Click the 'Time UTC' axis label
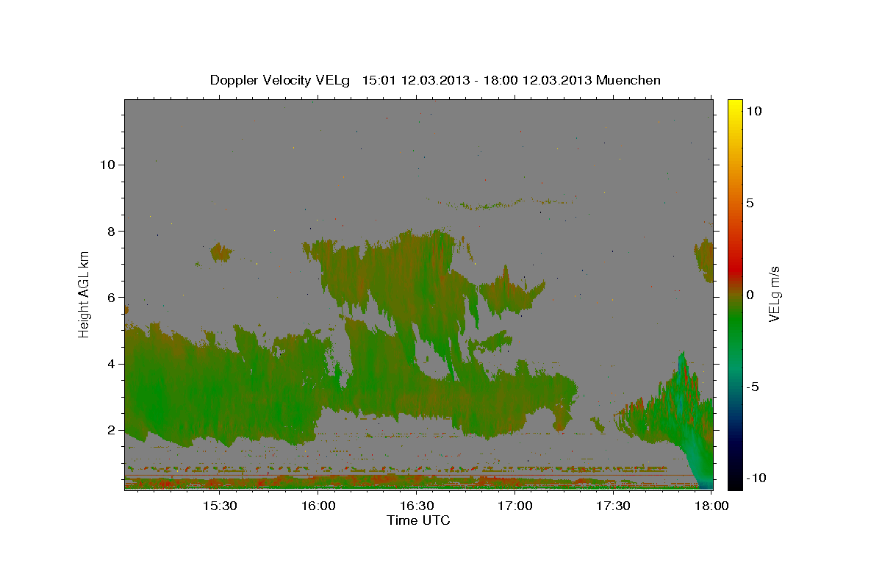The width and height of the screenshot is (882, 588). click(418, 520)
